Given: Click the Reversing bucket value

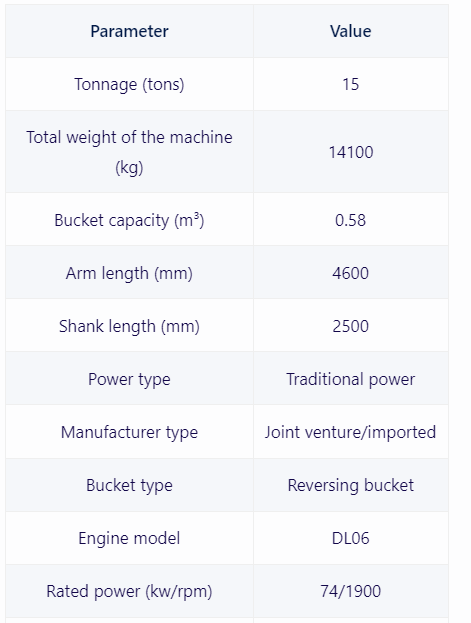Looking at the screenshot, I should tap(351, 486).
